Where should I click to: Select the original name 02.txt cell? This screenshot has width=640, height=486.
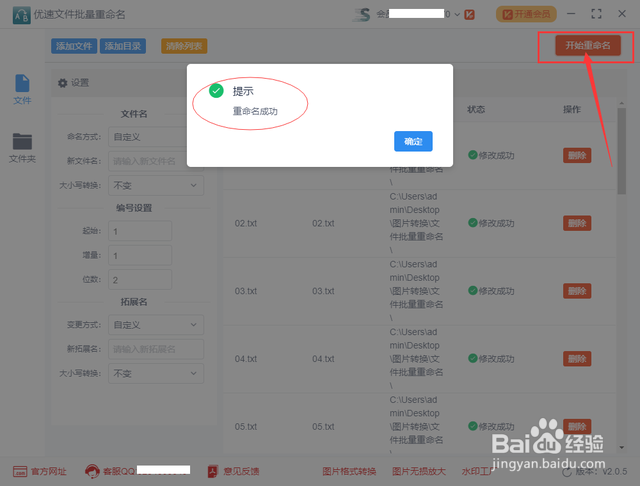(246, 223)
